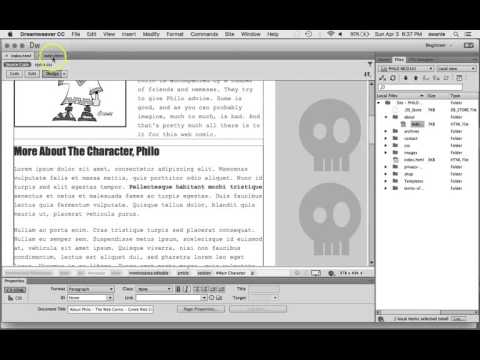This screenshot has height=360, width=480.
Task: Click the Refresh icon in Files panel
Action: click(393, 78)
